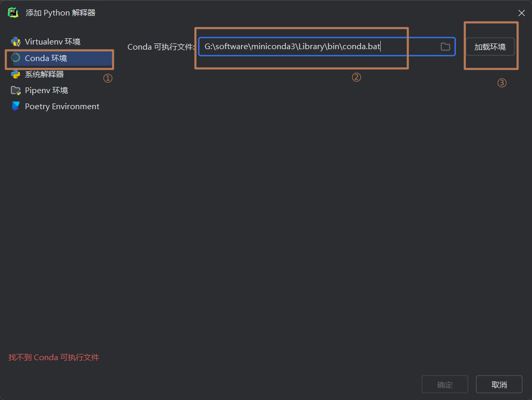Click the Virtualenv environment Python icon

16,42
